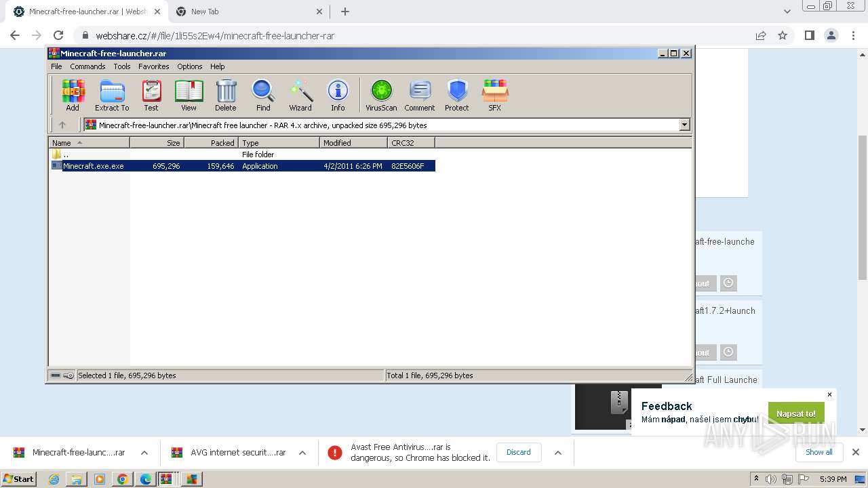
Task: Run the Test archive tool
Action: (151, 95)
